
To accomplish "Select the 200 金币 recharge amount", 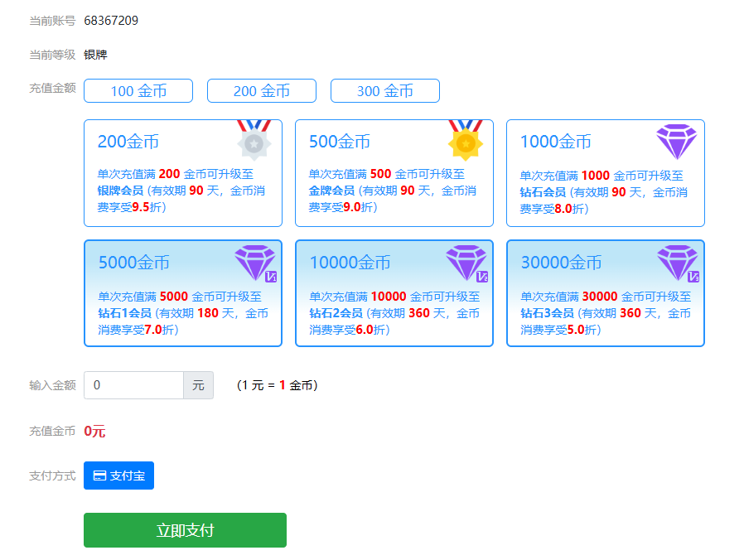I will pyautogui.click(x=262, y=91).
